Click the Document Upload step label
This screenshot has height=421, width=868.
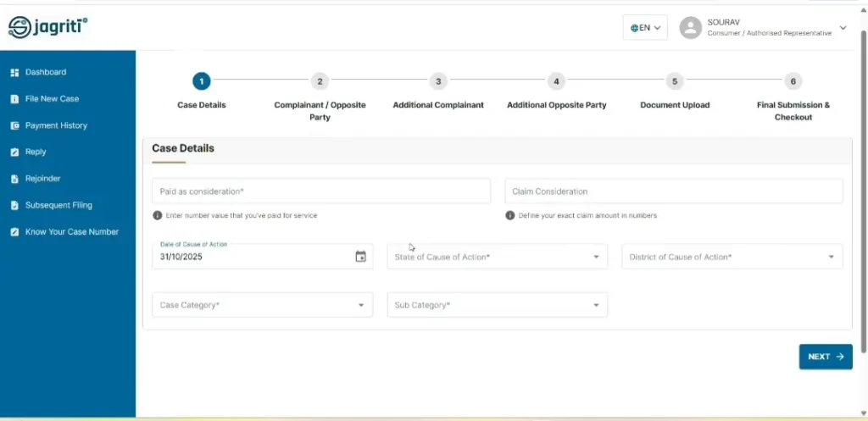point(675,105)
